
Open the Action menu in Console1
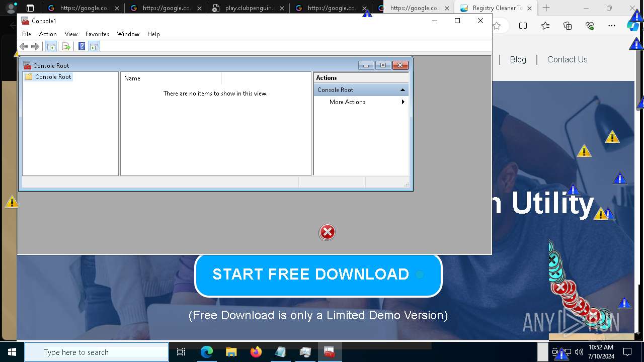[48, 34]
